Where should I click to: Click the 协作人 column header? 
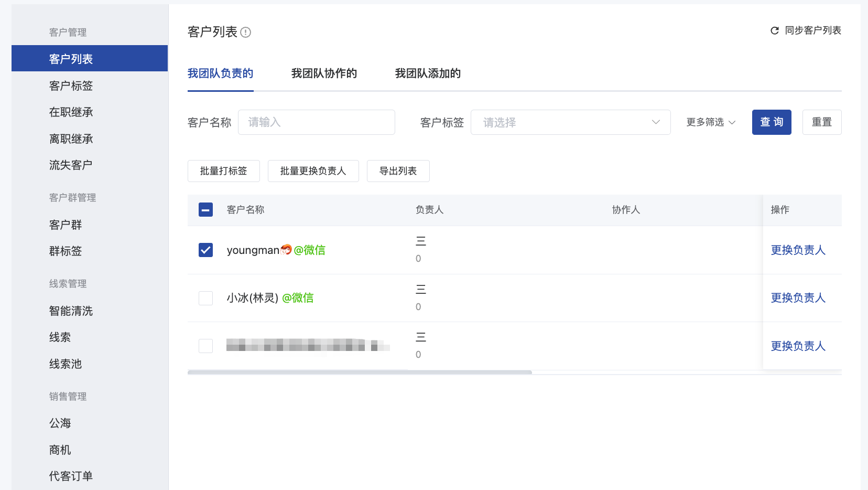point(626,210)
